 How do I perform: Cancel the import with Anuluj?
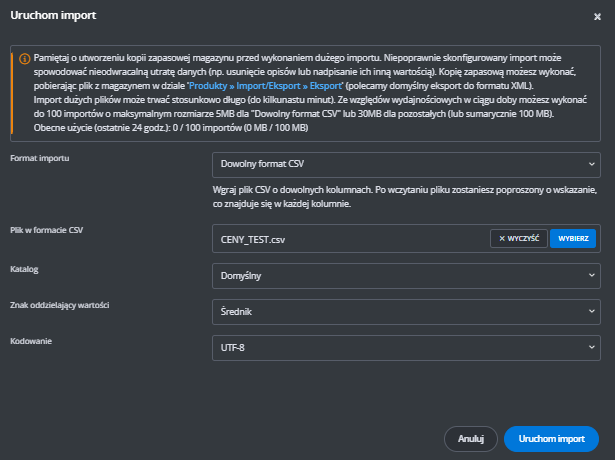(470, 438)
